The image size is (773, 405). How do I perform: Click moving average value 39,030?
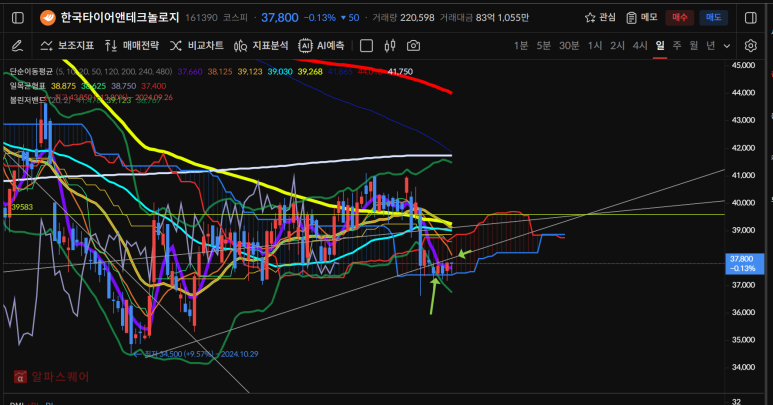pos(280,72)
